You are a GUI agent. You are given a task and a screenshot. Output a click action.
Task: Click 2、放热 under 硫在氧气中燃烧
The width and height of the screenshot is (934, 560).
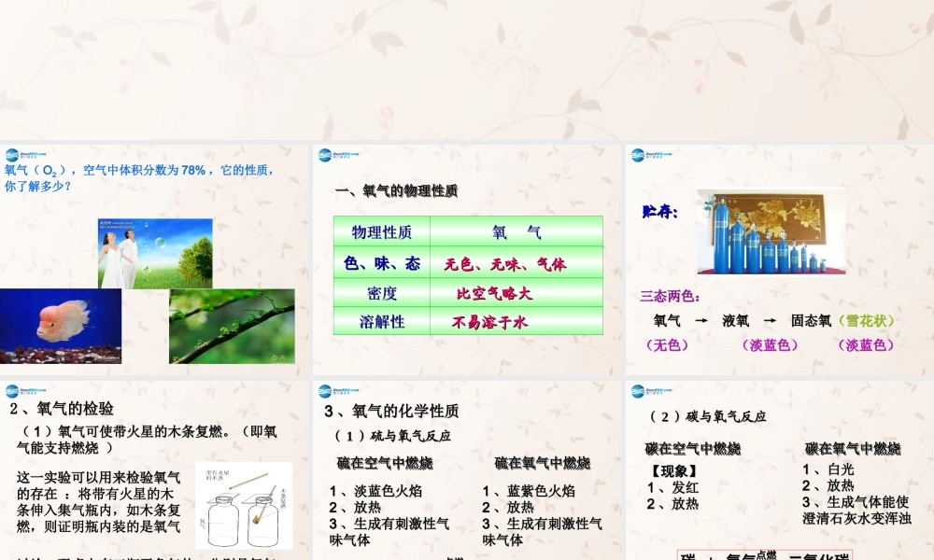508,507
